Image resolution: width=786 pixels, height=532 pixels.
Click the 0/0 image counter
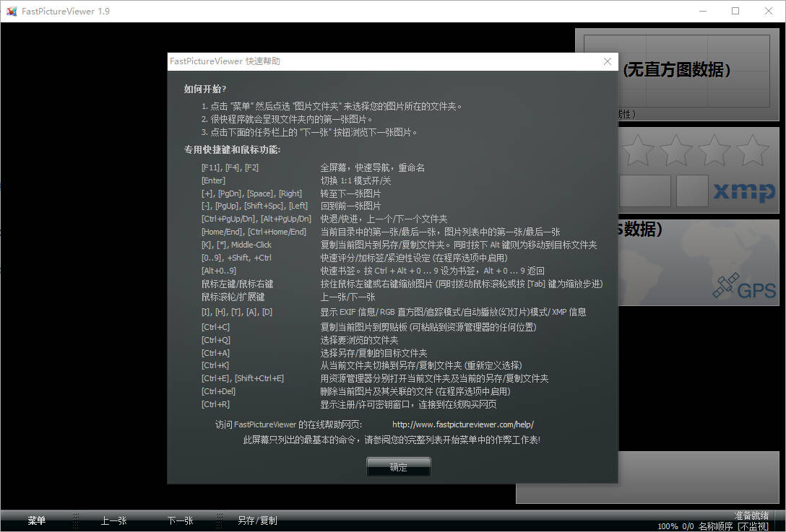pyautogui.click(x=688, y=526)
